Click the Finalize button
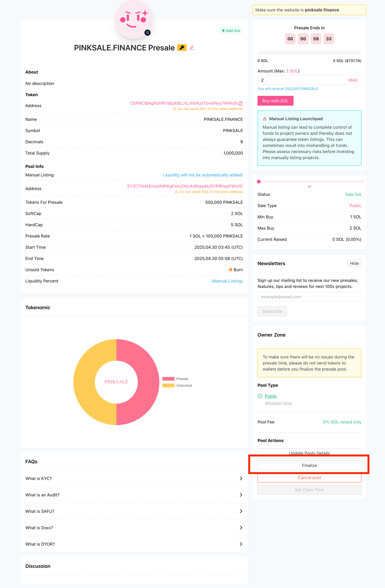The image size is (385, 588). click(309, 465)
